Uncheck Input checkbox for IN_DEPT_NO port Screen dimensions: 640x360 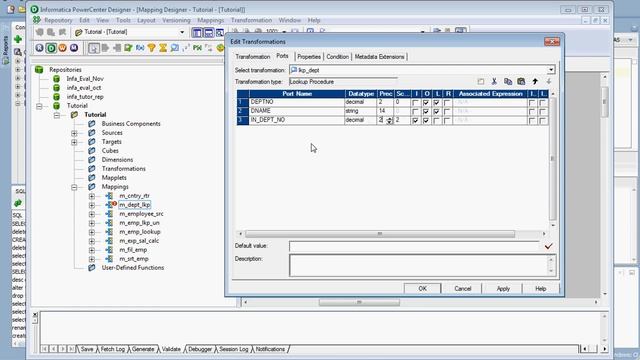pos(416,120)
